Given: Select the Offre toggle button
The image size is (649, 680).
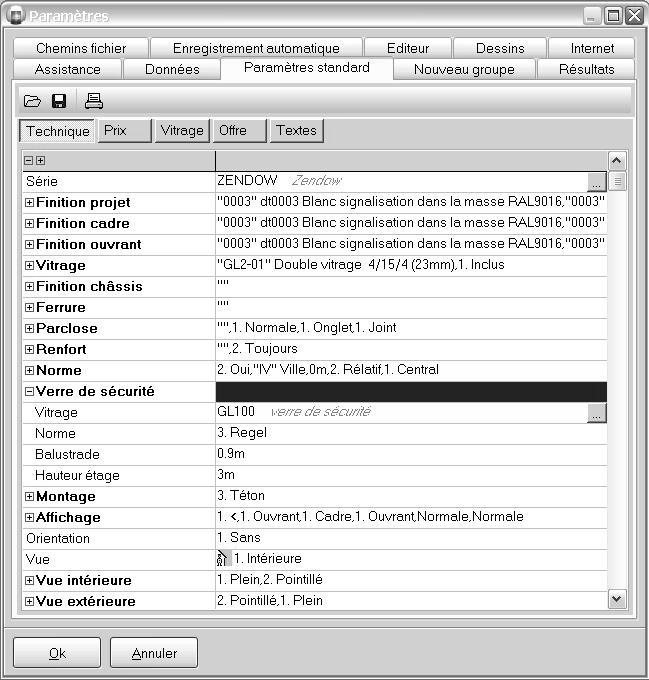Looking at the screenshot, I should (239, 131).
